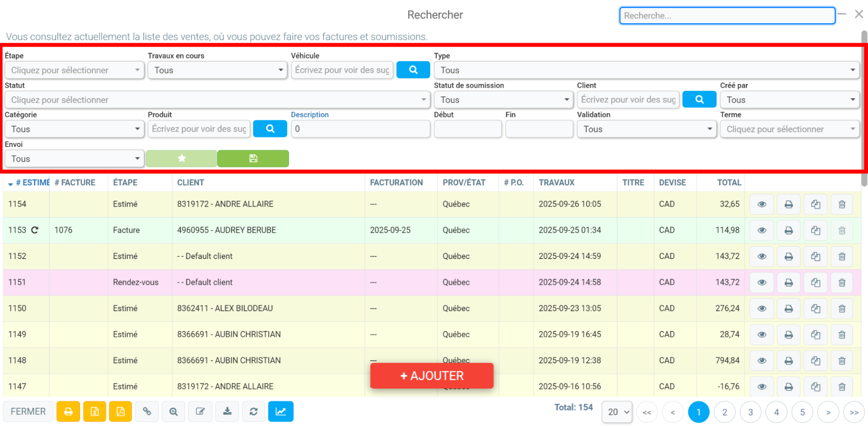This screenshot has width=868, height=426.
Task: Click the download icon in bottom toolbar
Action: coord(227,411)
